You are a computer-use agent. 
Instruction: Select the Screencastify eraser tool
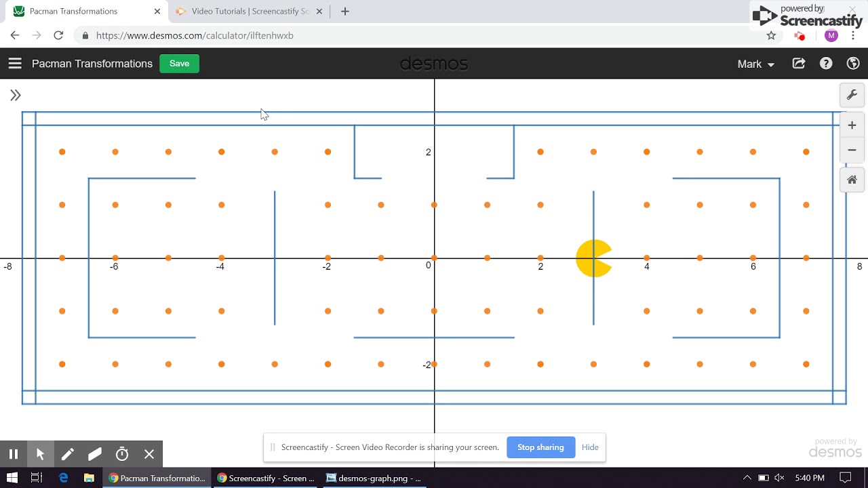95,454
